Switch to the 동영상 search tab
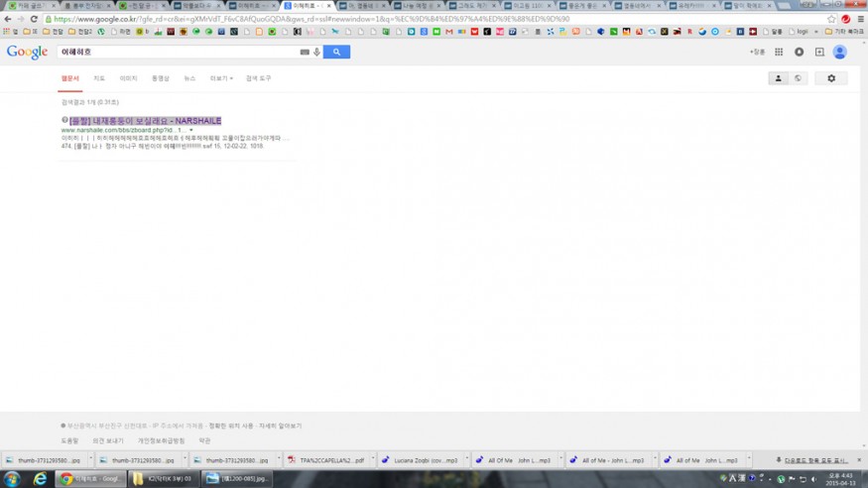868x488 pixels. (x=160, y=78)
